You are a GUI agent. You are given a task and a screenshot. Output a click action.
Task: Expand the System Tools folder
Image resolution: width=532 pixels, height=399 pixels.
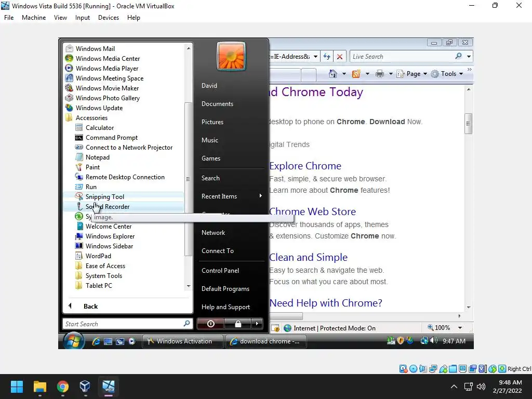tap(104, 275)
